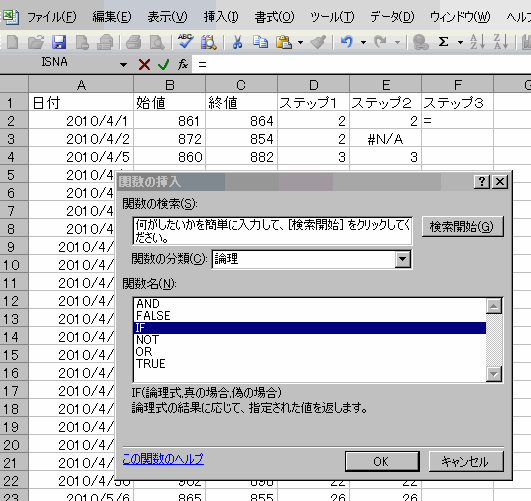The image size is (531, 501).
Task: Open the データ menu
Action: coord(392,17)
